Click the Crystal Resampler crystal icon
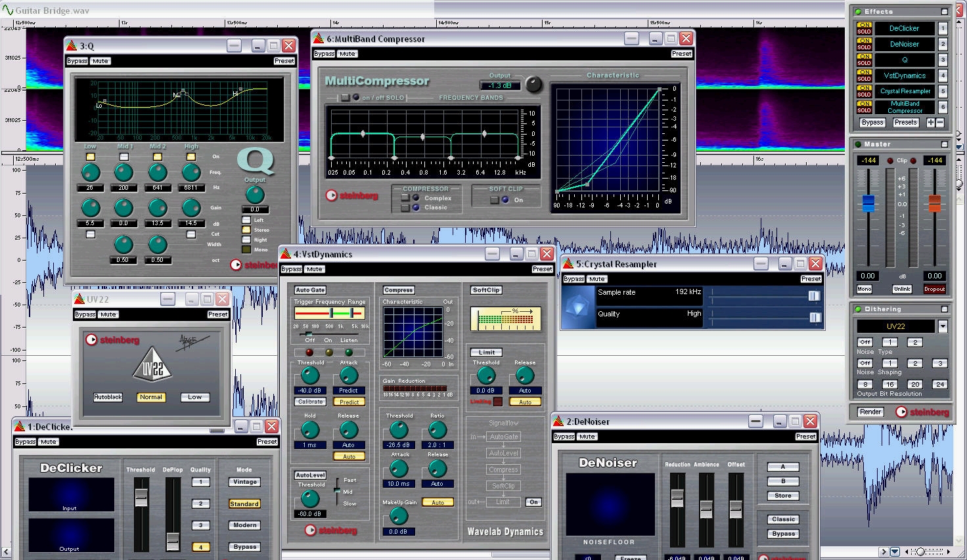Image resolution: width=967 pixels, height=560 pixels. pos(579,307)
